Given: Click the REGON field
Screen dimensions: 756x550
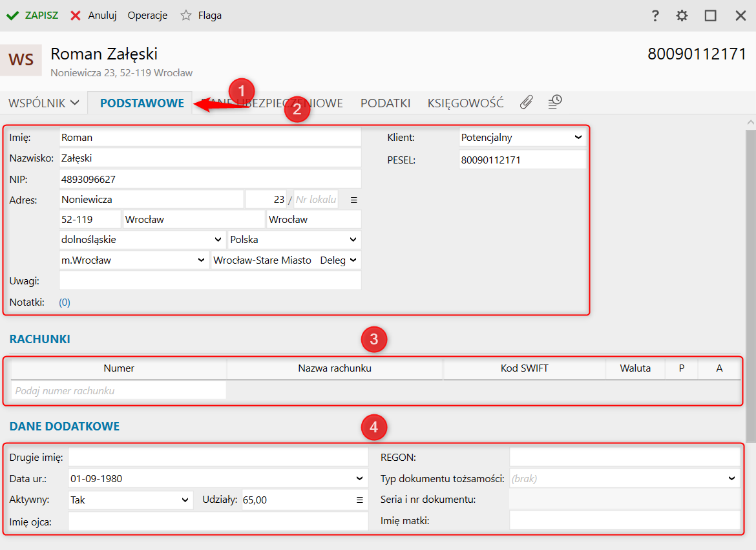Looking at the screenshot, I should click(625, 458).
